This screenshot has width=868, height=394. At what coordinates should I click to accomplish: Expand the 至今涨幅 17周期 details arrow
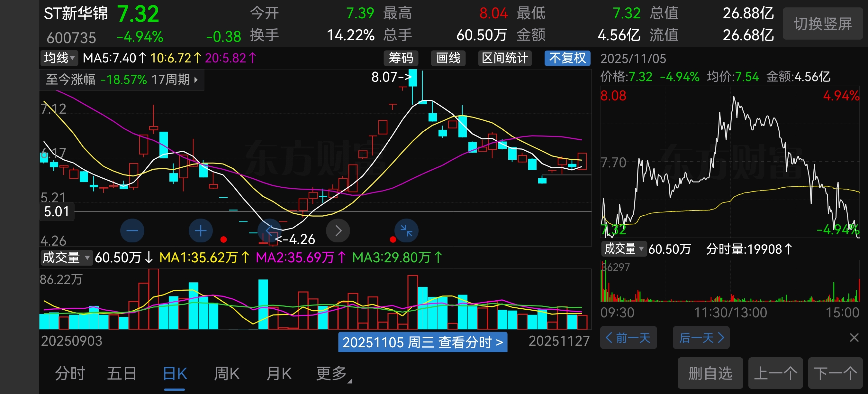[x=196, y=80]
